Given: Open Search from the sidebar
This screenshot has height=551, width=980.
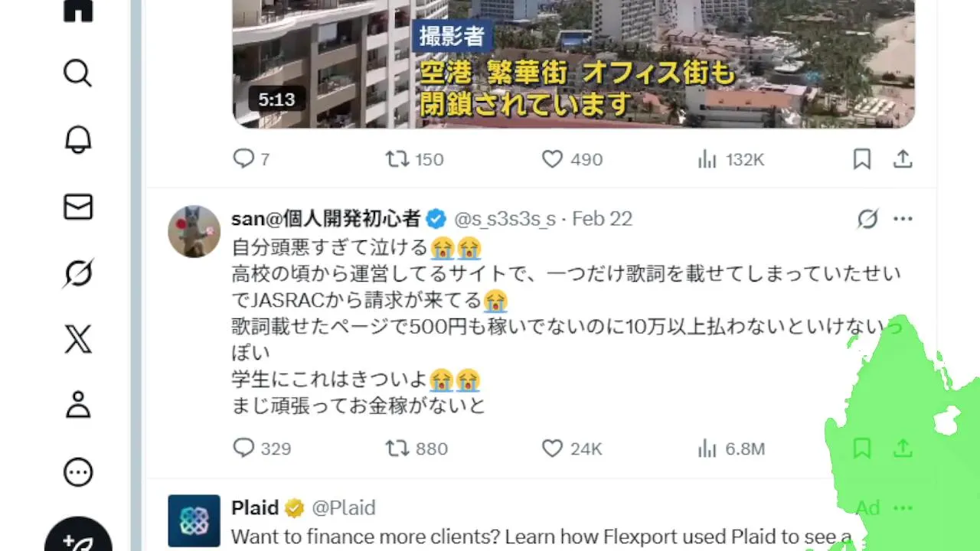Looking at the screenshot, I should point(77,73).
